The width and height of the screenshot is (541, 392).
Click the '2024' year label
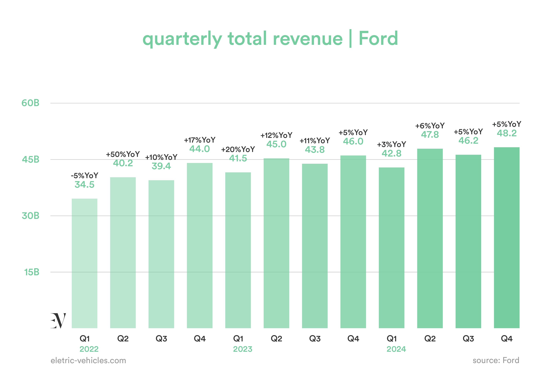tap(396, 349)
